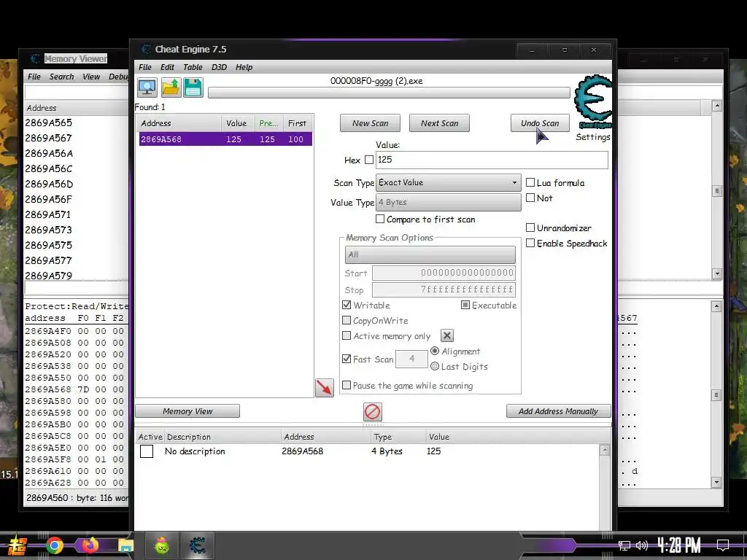Click the clock in the taskbar

679,545
